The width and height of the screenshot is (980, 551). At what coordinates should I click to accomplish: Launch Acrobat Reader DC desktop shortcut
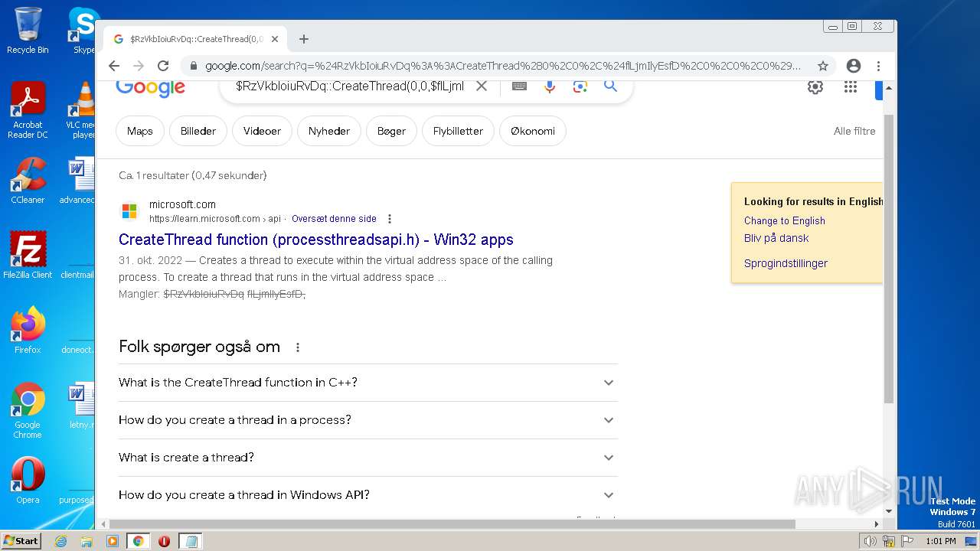(x=28, y=110)
